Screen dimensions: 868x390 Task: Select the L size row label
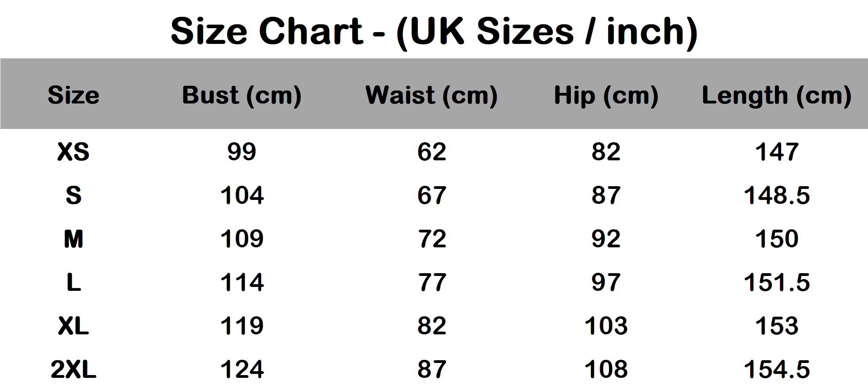[74, 282]
